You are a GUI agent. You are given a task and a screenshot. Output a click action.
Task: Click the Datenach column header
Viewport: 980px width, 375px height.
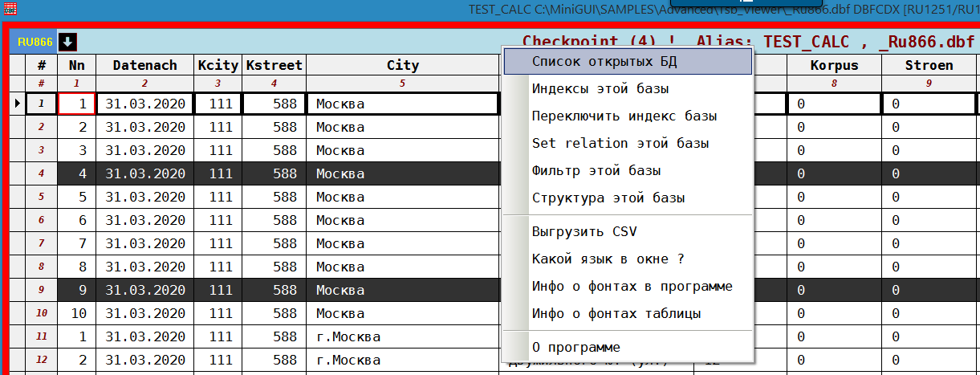click(x=145, y=65)
